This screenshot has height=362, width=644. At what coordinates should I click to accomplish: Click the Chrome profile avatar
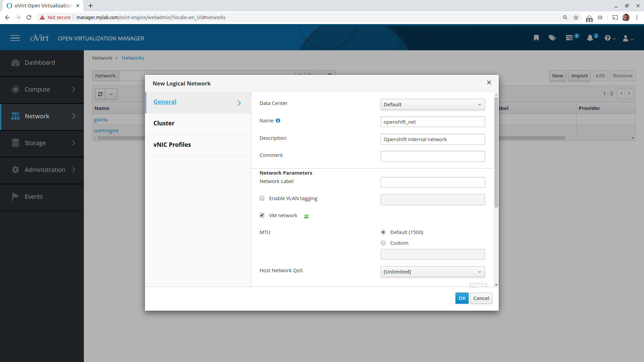[626, 17]
